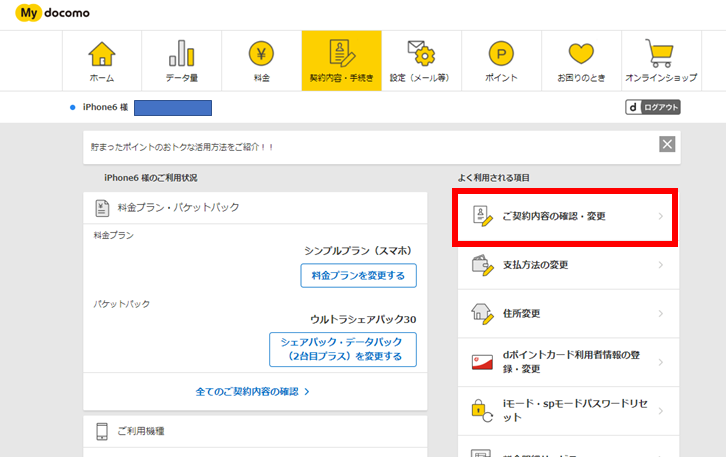Open 住所変更 item
Screen dimensions: 726x457
click(x=569, y=313)
